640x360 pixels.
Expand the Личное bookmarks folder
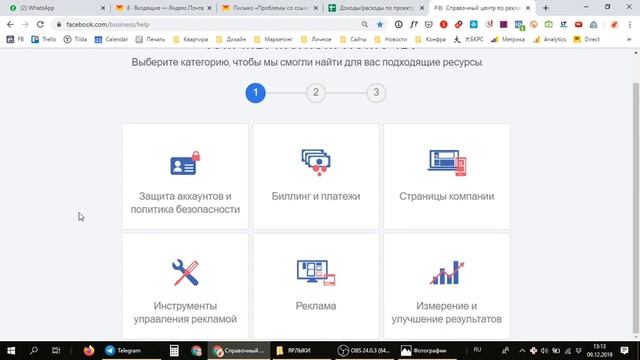[316, 40]
